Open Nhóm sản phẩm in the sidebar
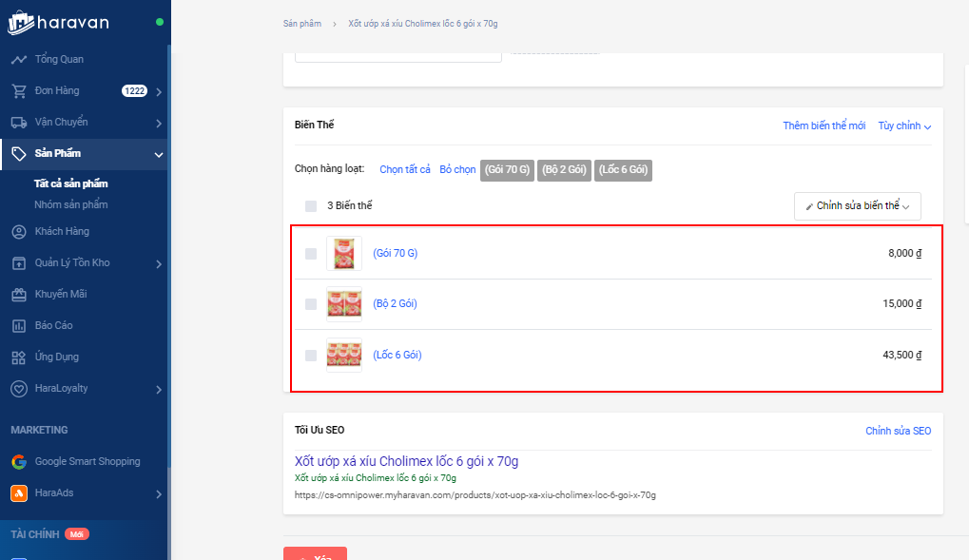The image size is (969, 560). click(71, 204)
